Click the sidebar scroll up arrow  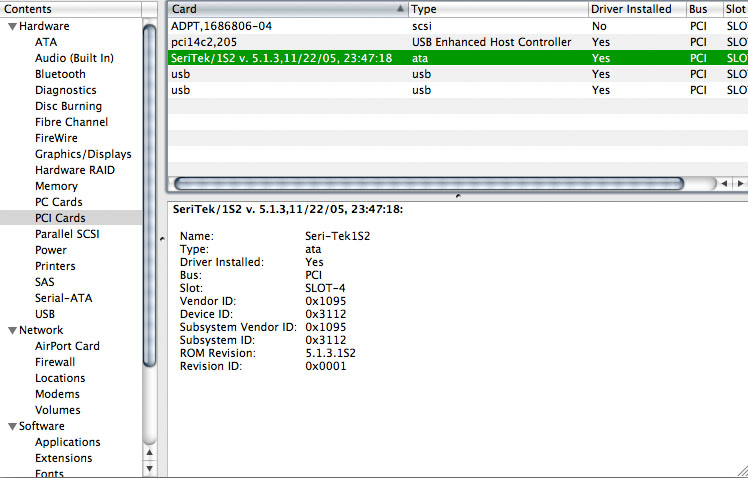[x=149, y=452]
